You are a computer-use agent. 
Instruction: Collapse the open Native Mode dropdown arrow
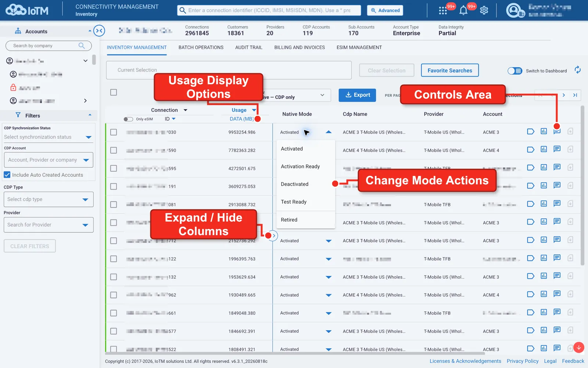point(329,132)
